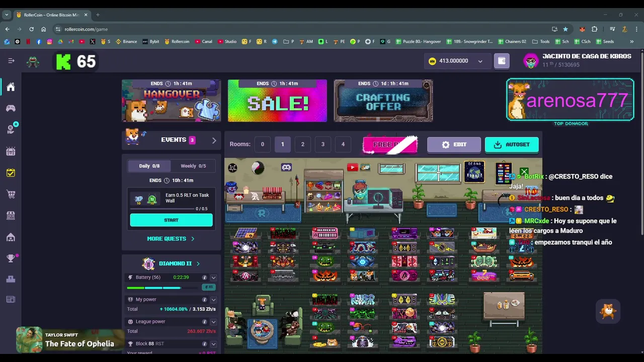Image resolution: width=644 pixels, height=362 pixels.
Task: Bookmark page with the star icon
Action: pos(566,29)
